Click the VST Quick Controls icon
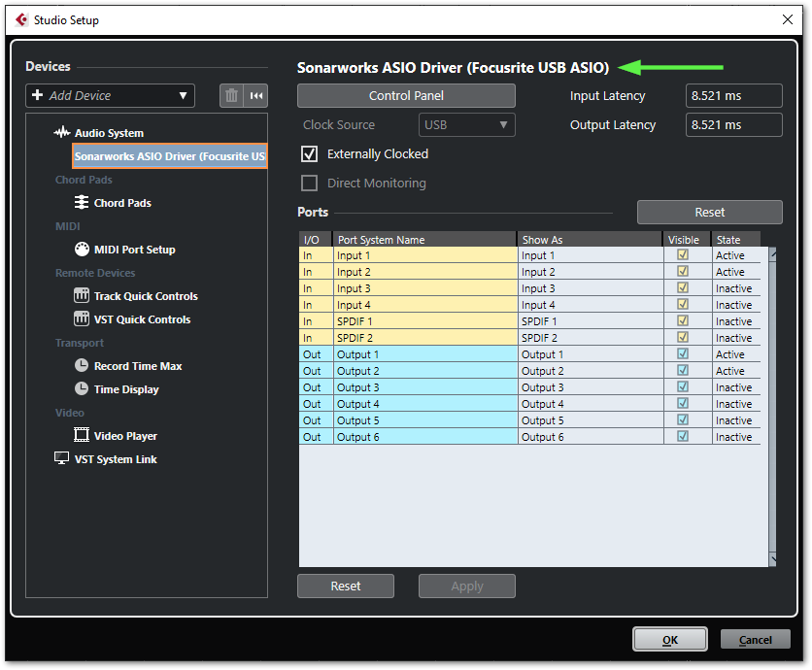Image resolution: width=812 pixels, height=670 pixels. coord(82,318)
